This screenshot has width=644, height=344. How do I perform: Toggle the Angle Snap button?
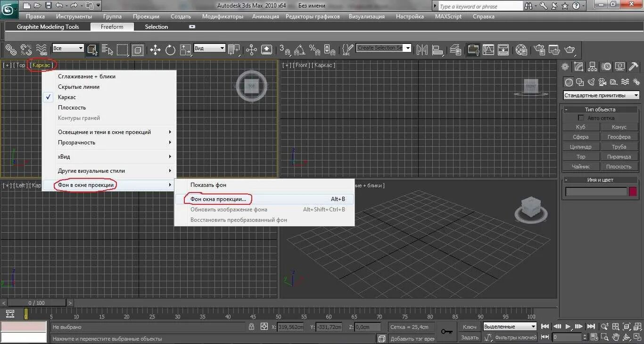click(x=299, y=49)
